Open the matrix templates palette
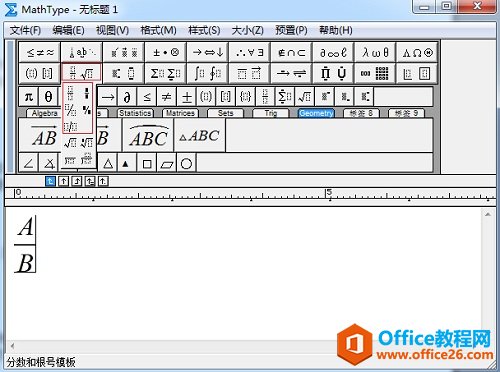Image resolution: width=500 pixels, height=372 pixels. coord(375,73)
